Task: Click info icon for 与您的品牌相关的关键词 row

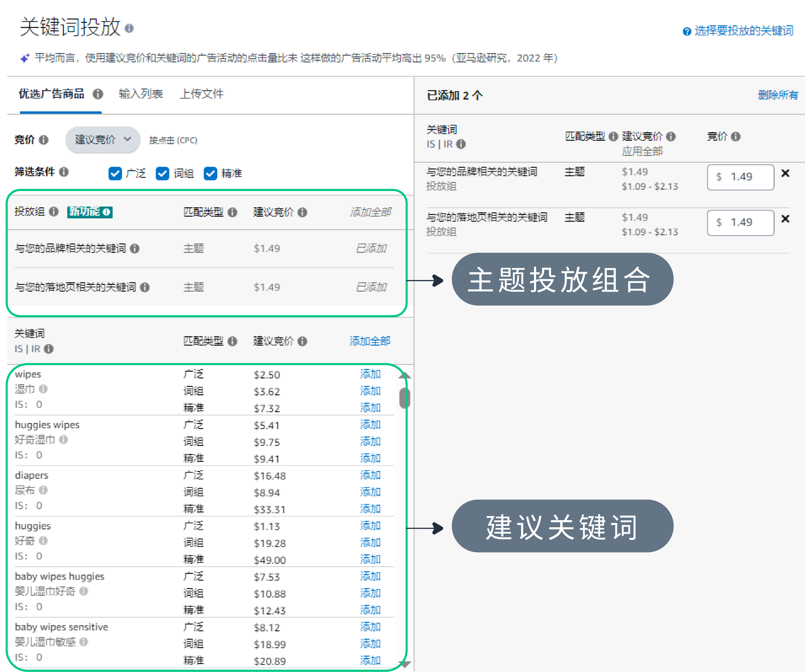Action: coord(135,249)
